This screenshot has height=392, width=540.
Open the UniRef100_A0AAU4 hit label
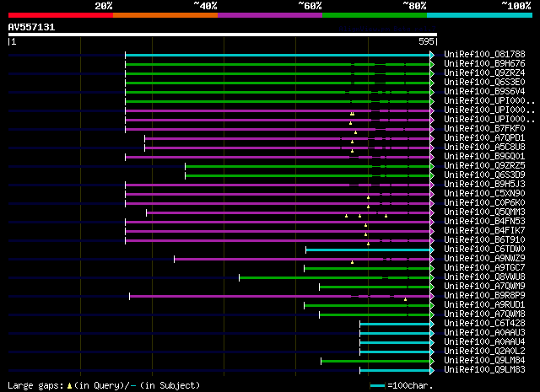pos(484,342)
